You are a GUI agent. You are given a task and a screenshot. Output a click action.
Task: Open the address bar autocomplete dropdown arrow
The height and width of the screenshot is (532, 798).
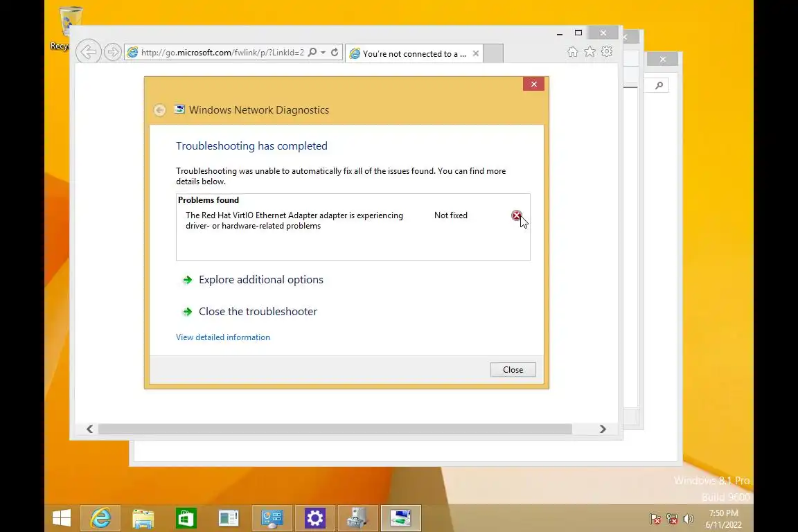coord(323,53)
